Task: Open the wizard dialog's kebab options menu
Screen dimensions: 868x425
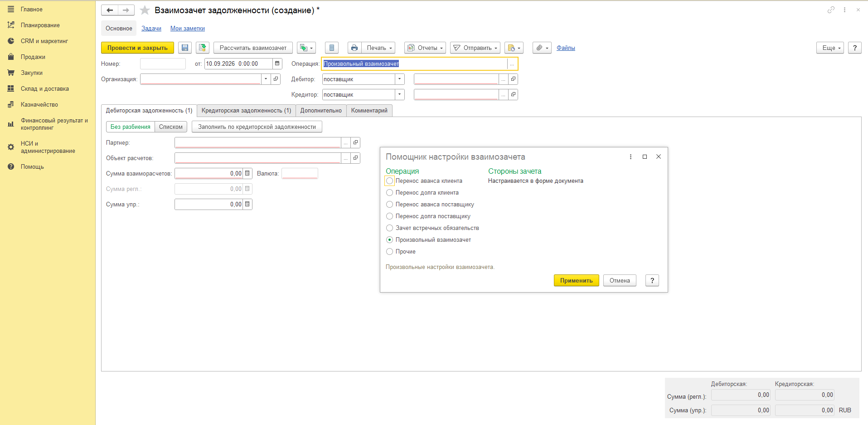Action: click(x=630, y=156)
